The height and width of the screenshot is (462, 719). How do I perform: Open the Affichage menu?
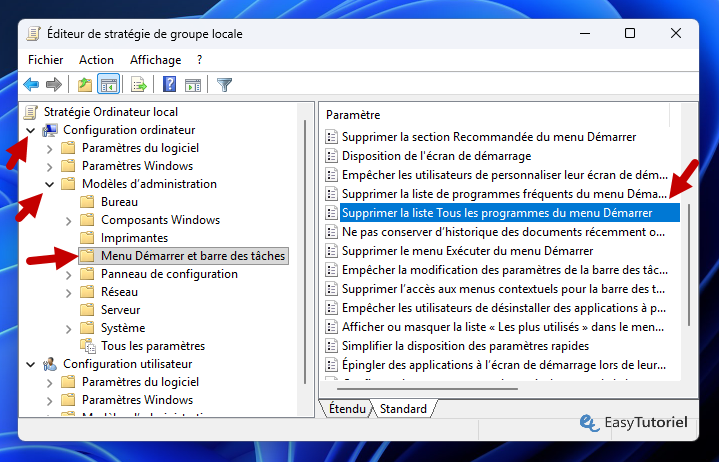(155, 60)
